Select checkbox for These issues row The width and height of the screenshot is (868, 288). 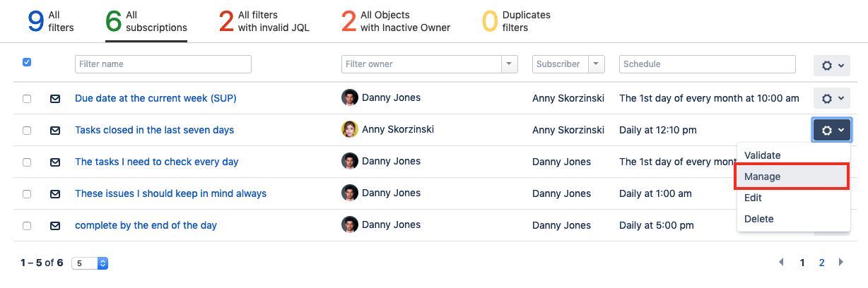pyautogui.click(x=27, y=194)
